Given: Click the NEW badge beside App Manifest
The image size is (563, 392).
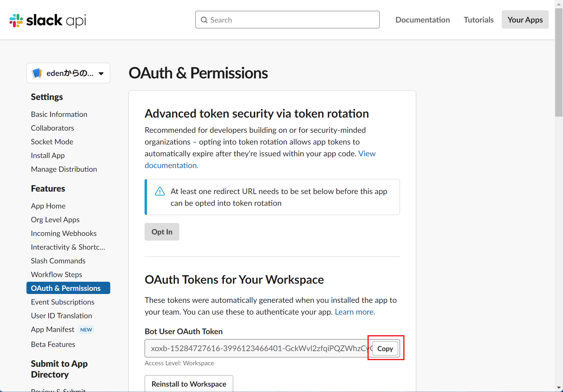Looking at the screenshot, I should click(x=86, y=330).
